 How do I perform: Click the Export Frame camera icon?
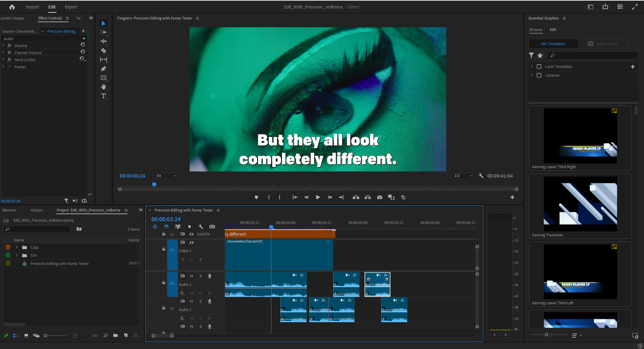tap(380, 197)
